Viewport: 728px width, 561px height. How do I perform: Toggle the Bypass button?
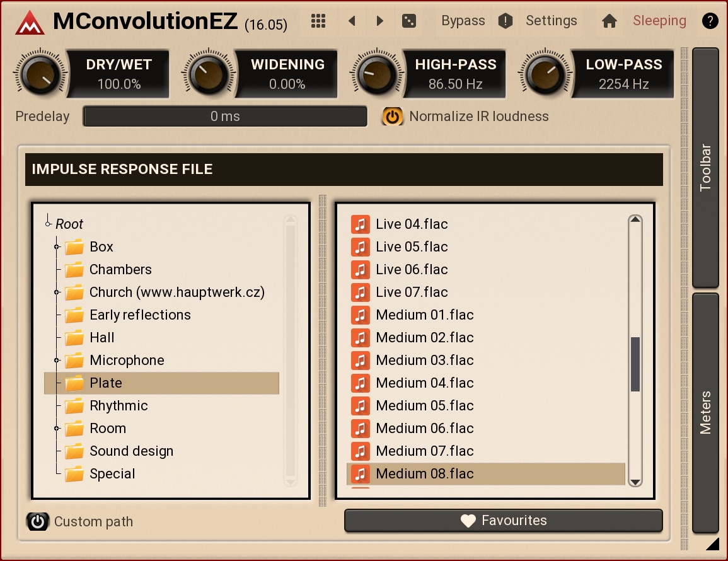pos(463,21)
